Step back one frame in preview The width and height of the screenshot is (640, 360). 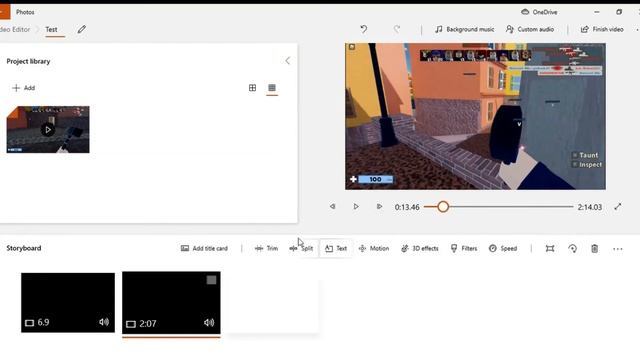[333, 207]
